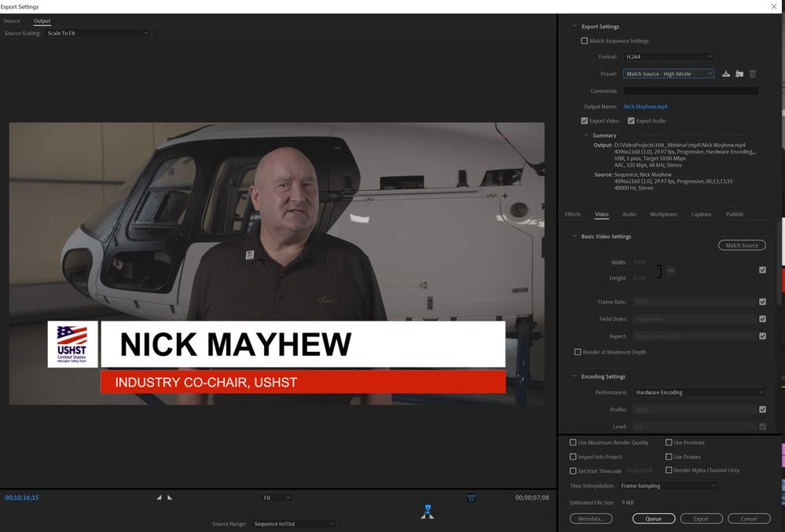
Task: Uncheck the Export Audio checkbox
Action: click(631, 121)
